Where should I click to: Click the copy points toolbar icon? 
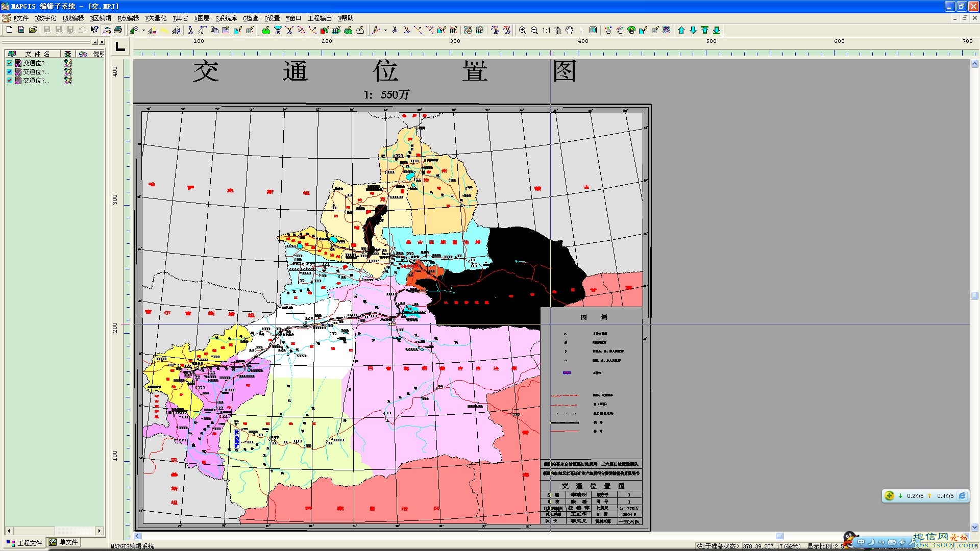(214, 30)
